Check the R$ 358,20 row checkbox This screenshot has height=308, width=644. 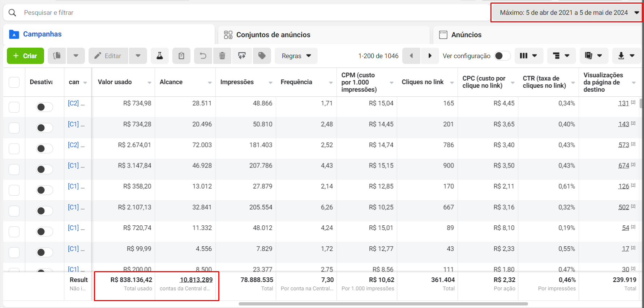[14, 190]
